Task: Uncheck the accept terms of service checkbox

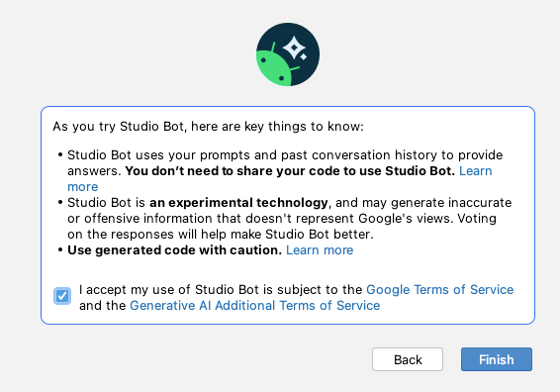Action: click(x=62, y=296)
